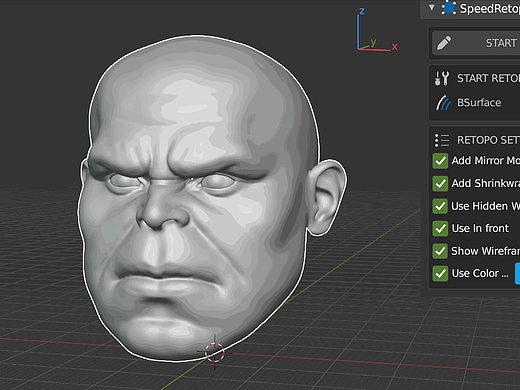Click the 3D cursor at the chin

tap(214, 352)
